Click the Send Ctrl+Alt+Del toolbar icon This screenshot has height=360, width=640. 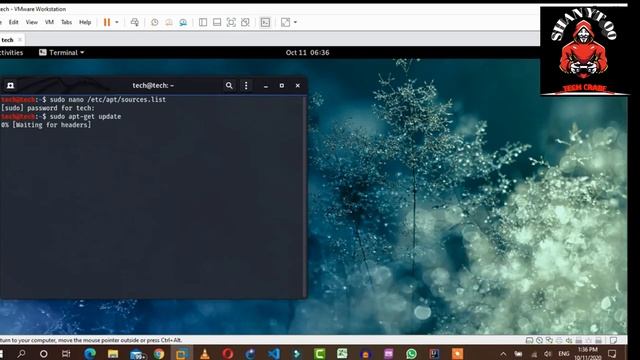134,22
